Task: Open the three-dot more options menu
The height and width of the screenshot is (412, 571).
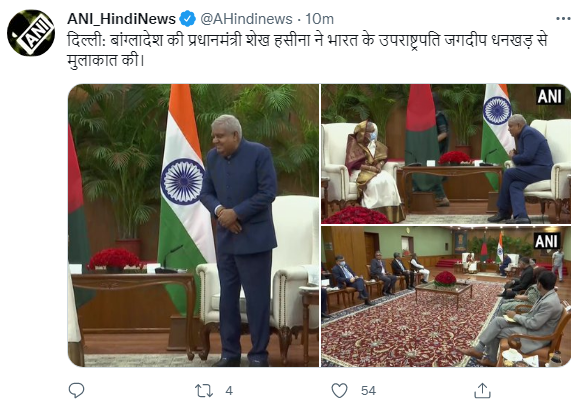Action: (x=563, y=19)
